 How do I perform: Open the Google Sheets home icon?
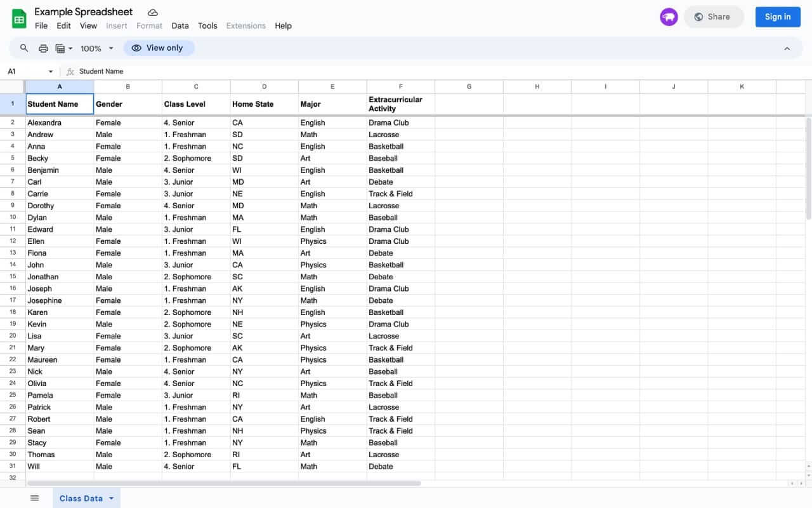pos(19,19)
